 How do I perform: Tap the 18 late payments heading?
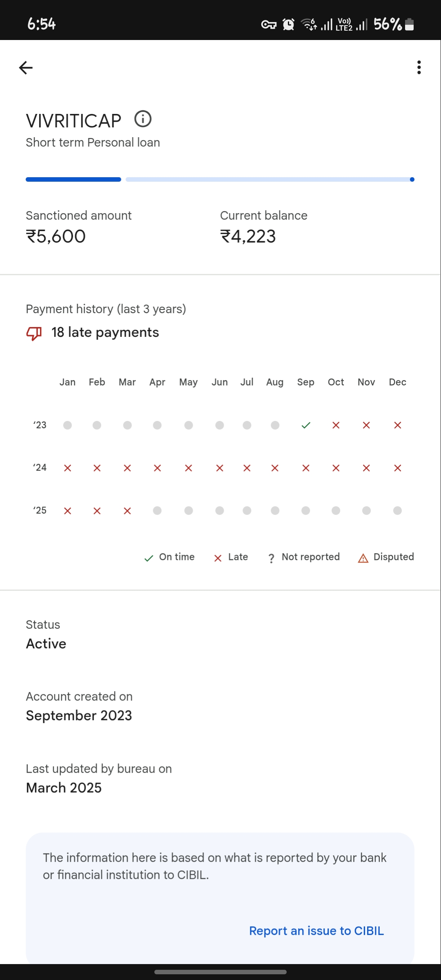point(105,332)
